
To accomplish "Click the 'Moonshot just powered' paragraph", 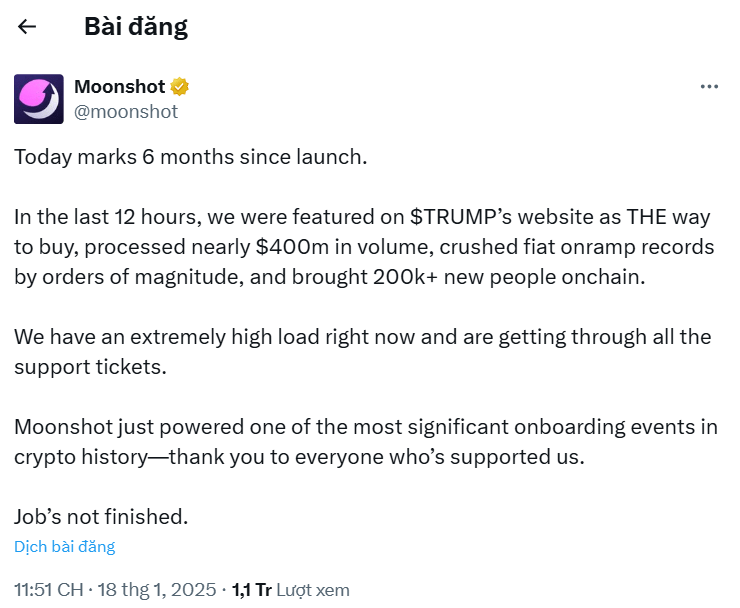I will pyautogui.click(x=366, y=442).
